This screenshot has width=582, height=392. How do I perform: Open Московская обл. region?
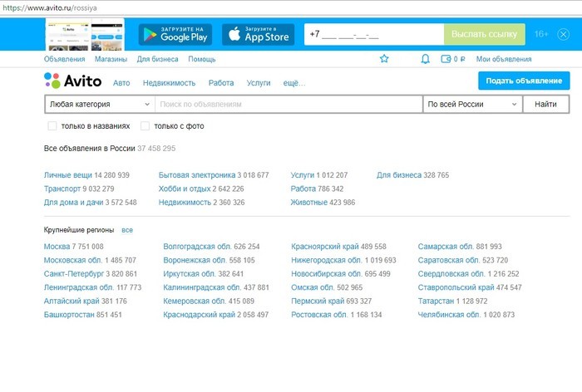click(73, 260)
